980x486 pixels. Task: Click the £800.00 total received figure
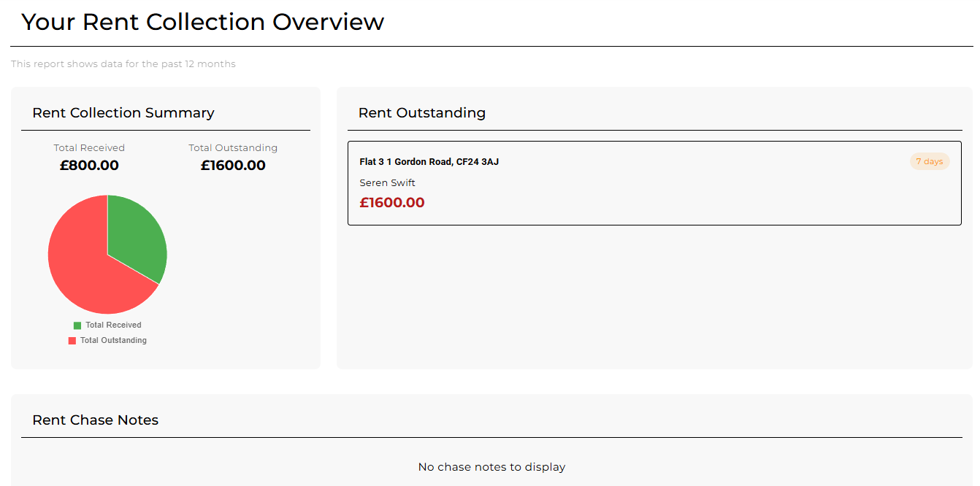pyautogui.click(x=89, y=166)
